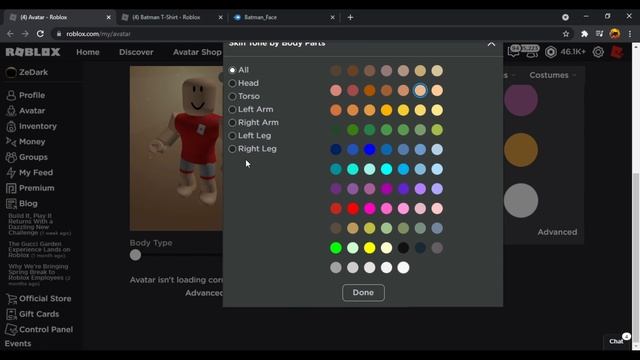Select the Head radio button
This screenshot has height=360, width=640.
coord(232,83)
